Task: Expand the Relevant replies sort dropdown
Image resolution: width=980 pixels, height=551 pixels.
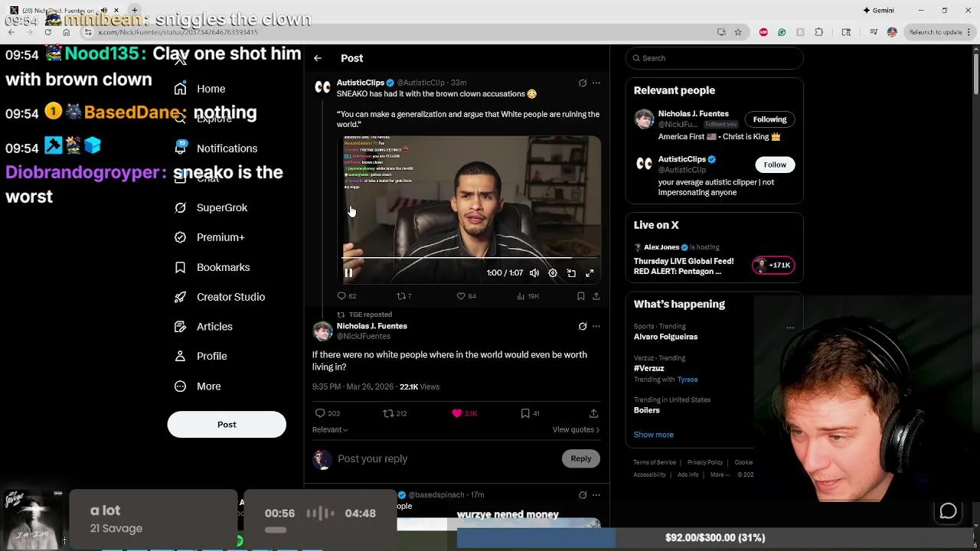Action: [330, 430]
